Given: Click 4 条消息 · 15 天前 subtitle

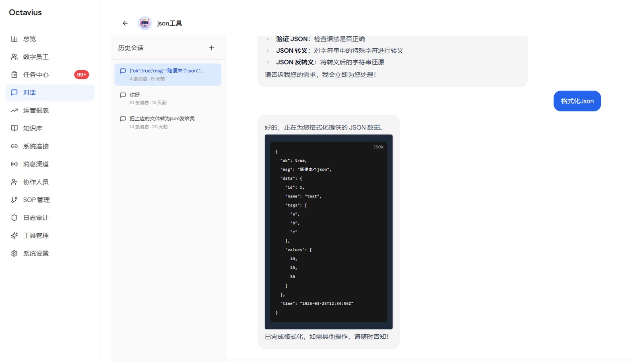Looking at the screenshot, I should tap(147, 79).
